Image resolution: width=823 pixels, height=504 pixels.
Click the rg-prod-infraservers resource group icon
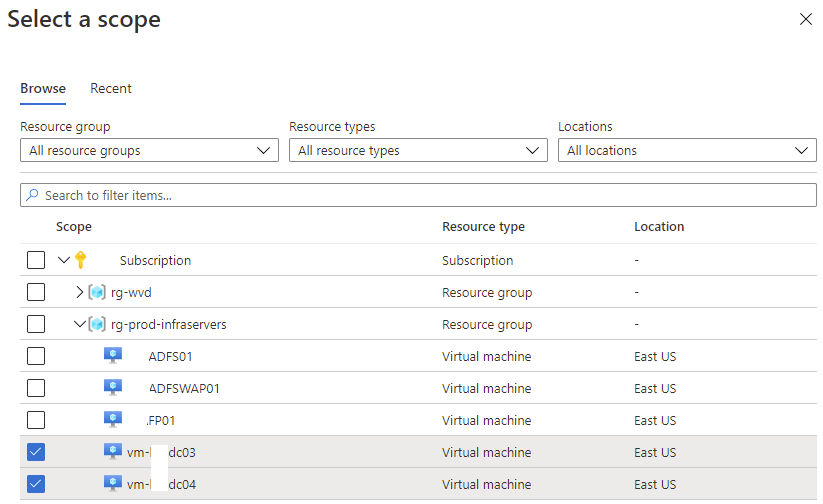click(x=97, y=324)
